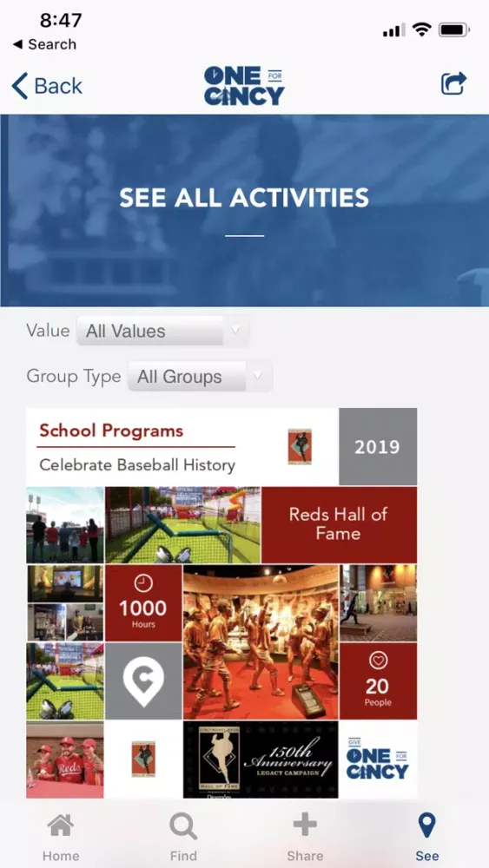Viewport: 489px width, 868px height.
Task: Open the theater screen photo tile
Action: pos(65,583)
